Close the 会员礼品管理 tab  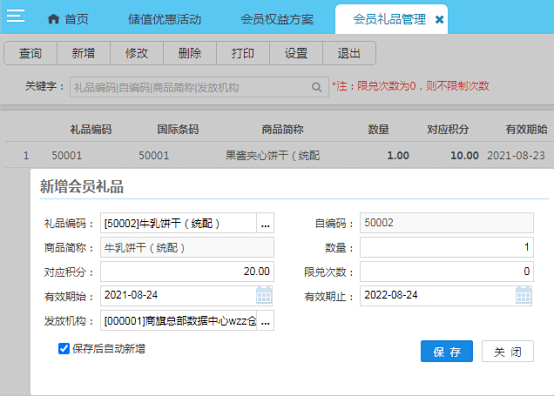click(439, 19)
